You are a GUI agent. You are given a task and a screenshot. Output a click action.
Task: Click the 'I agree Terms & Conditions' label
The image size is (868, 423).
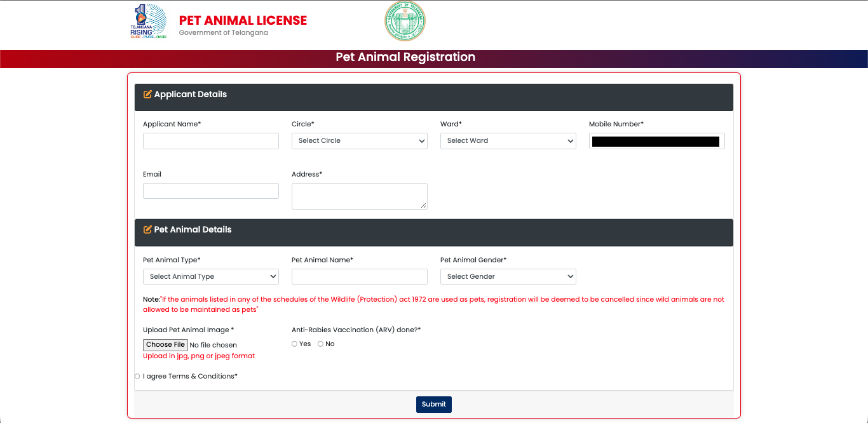(190, 376)
